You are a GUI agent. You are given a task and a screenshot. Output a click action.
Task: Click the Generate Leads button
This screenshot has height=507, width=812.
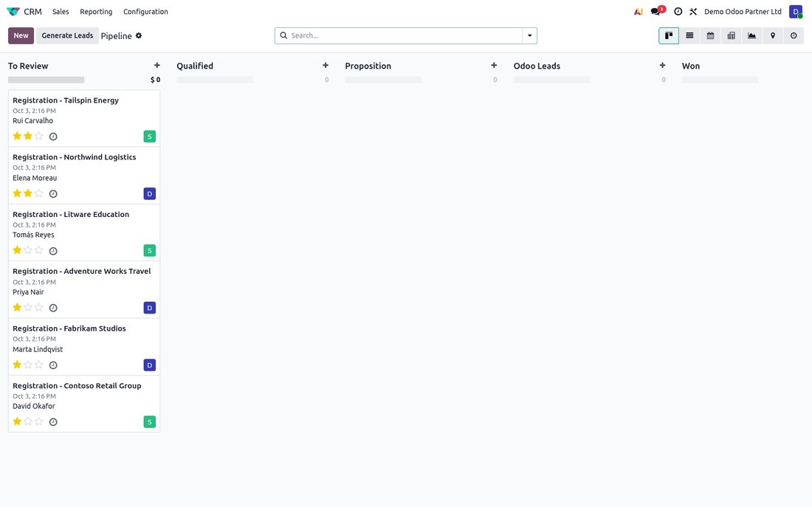tap(67, 35)
